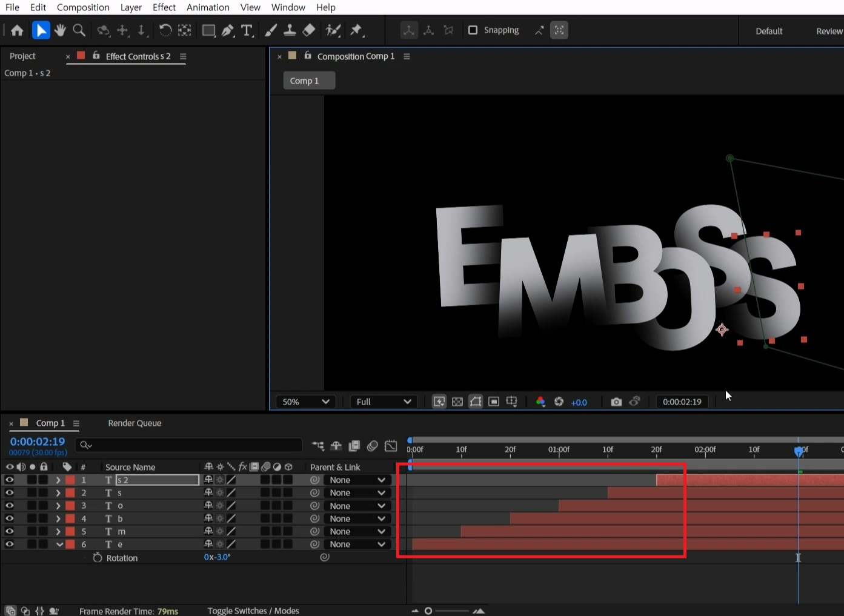Open Parent dropdown for layer 'e'

coord(357,544)
